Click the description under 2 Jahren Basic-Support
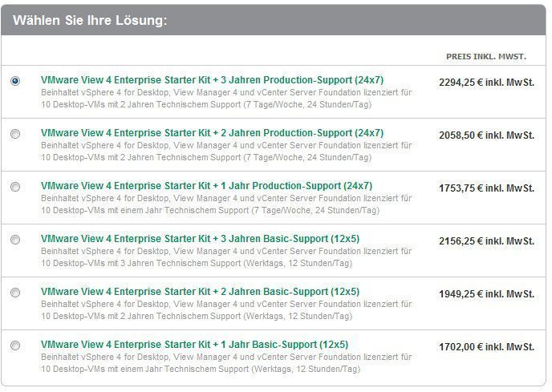 click(x=226, y=310)
